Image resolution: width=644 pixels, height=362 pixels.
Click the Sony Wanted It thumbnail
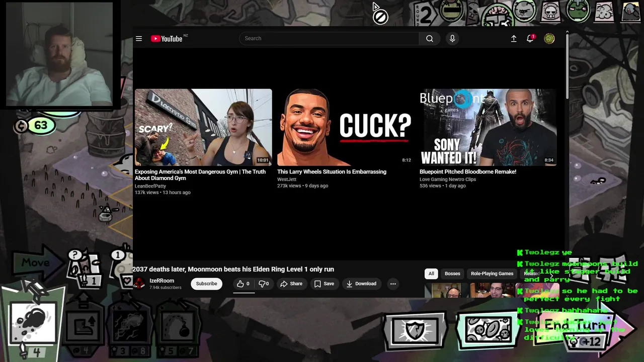(488, 127)
